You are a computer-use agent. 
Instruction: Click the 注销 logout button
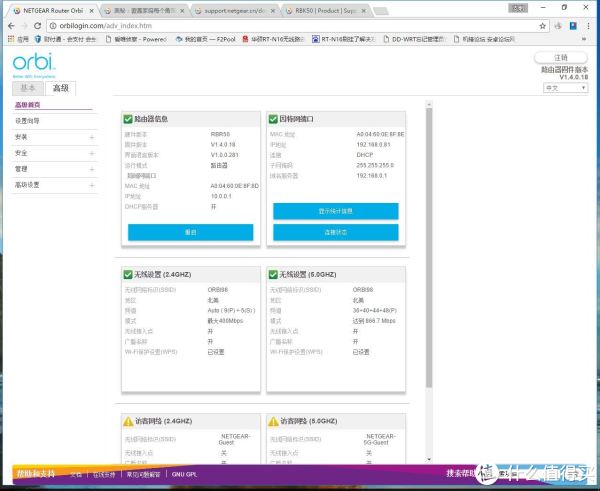[x=561, y=58]
